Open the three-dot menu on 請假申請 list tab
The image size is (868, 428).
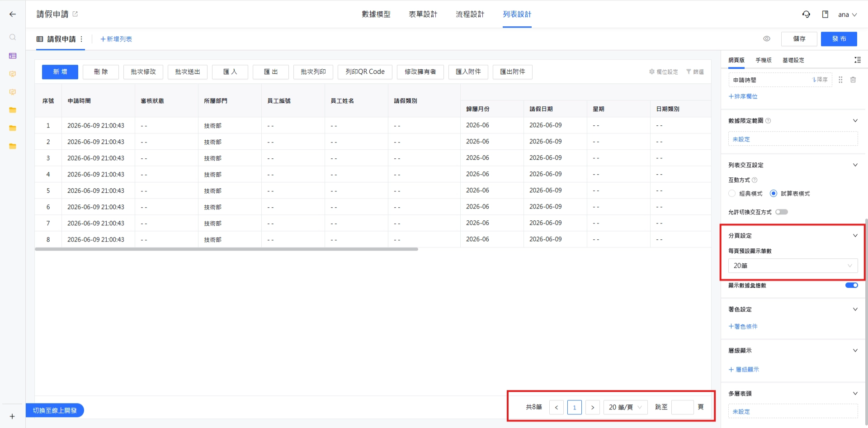pyautogui.click(x=81, y=39)
